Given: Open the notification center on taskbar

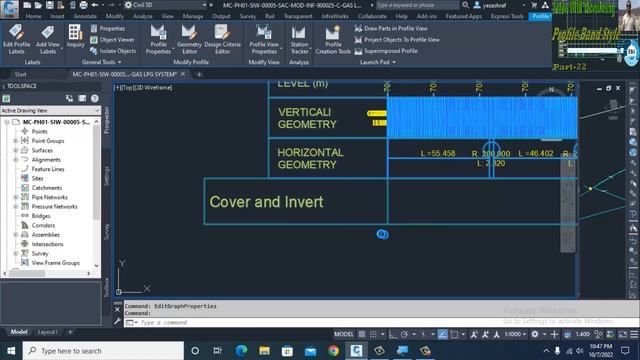Looking at the screenshot, I should point(625,351).
